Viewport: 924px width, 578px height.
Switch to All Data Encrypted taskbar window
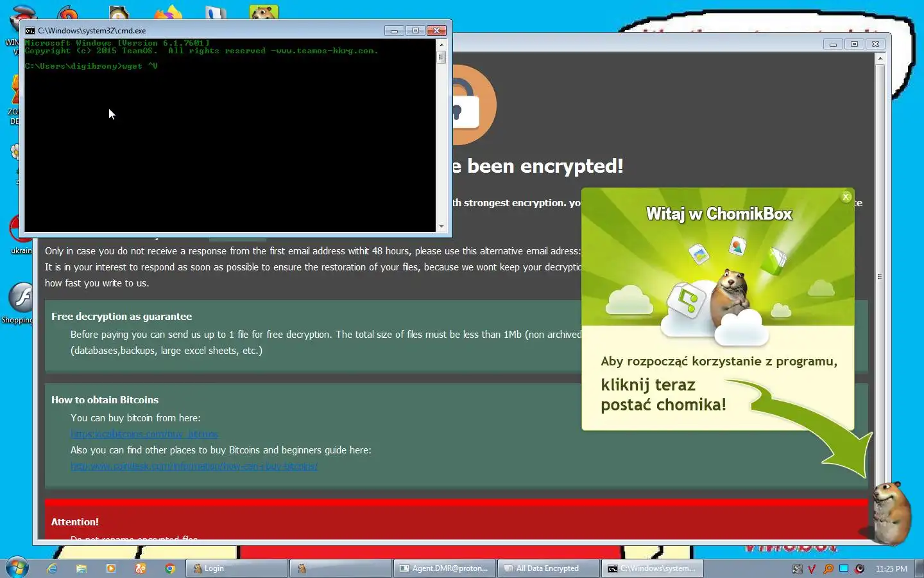click(549, 568)
